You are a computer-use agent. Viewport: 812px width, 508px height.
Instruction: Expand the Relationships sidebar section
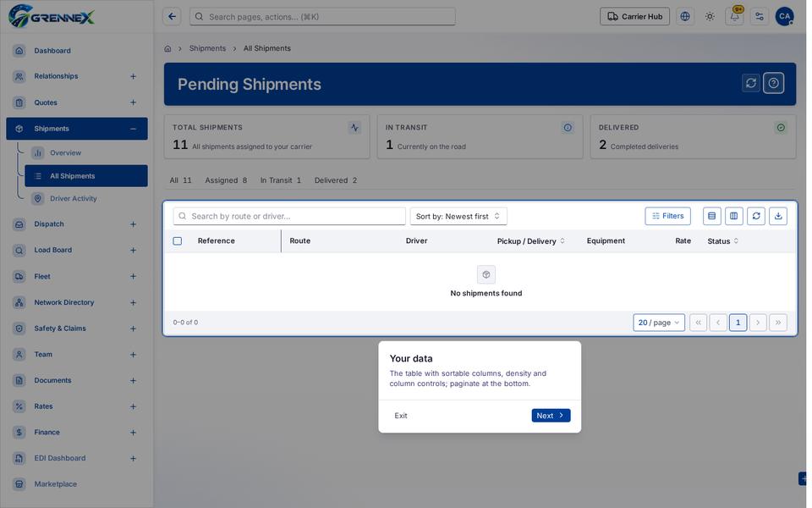(x=133, y=77)
